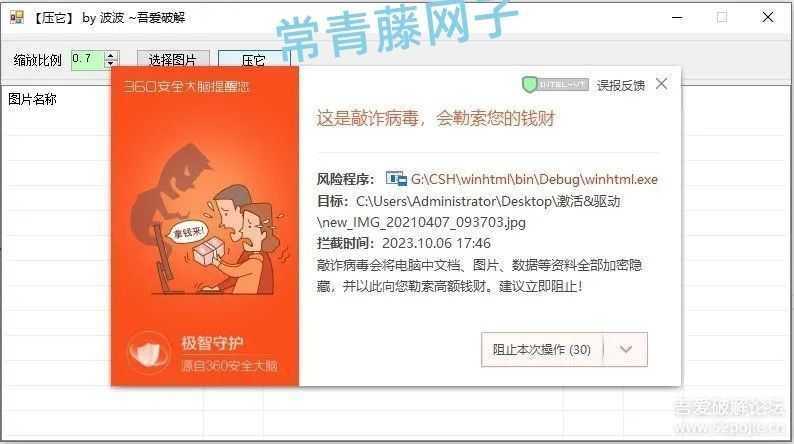
Task: Click the app icon in title bar
Action: coord(17,18)
